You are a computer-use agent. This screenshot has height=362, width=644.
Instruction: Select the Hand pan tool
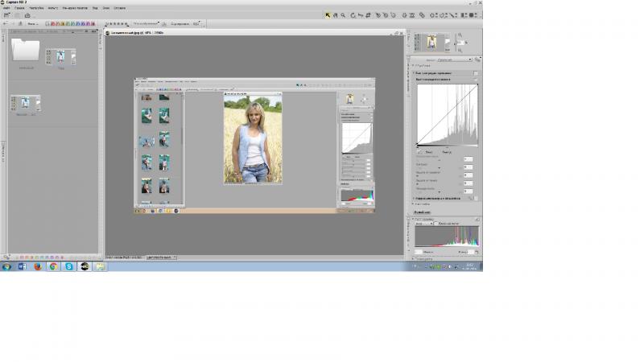[335, 15]
